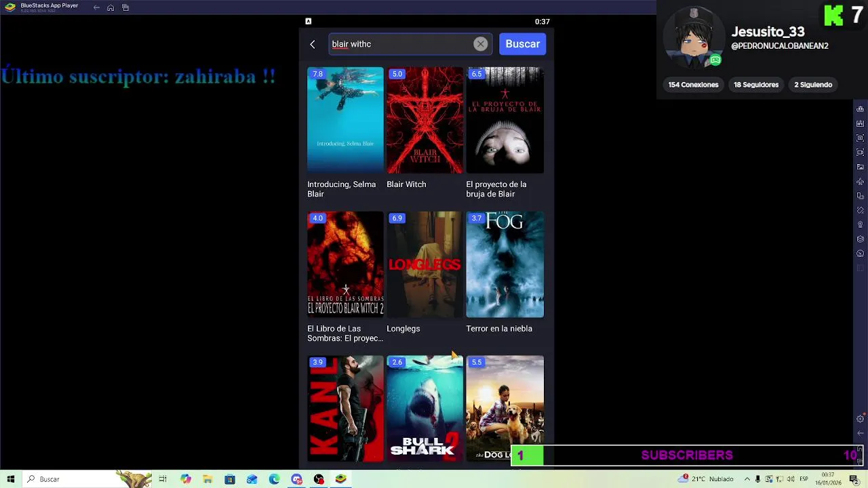Image resolution: width=868 pixels, height=488 pixels.
Task: Click the 'Longlegs' title text
Action: pyautogui.click(x=403, y=329)
